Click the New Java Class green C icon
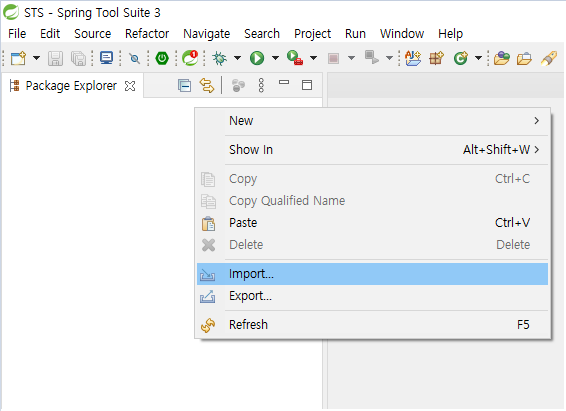 click(x=461, y=58)
